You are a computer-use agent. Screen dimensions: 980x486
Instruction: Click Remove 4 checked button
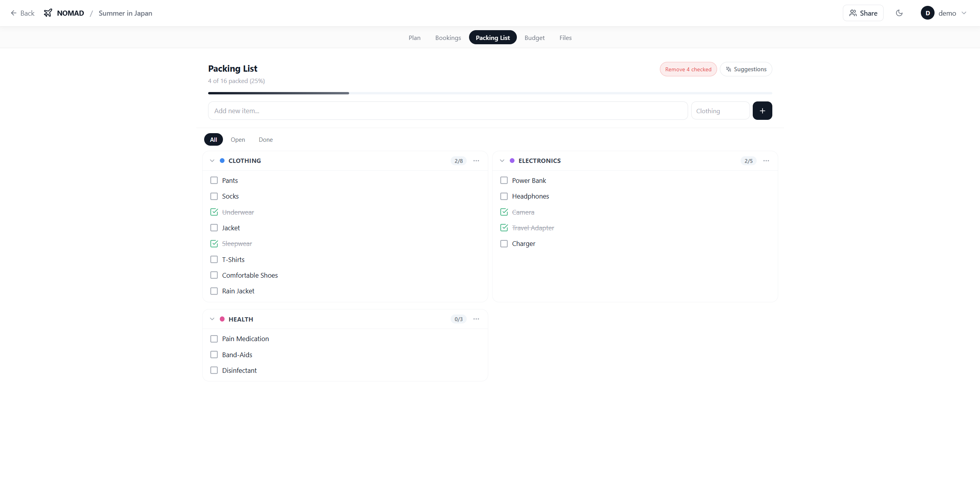click(688, 69)
